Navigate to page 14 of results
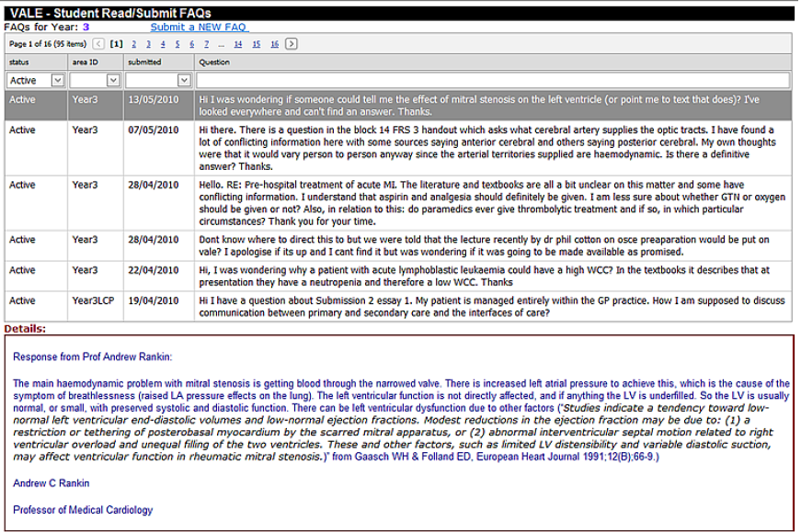801x532 pixels. tap(237, 43)
